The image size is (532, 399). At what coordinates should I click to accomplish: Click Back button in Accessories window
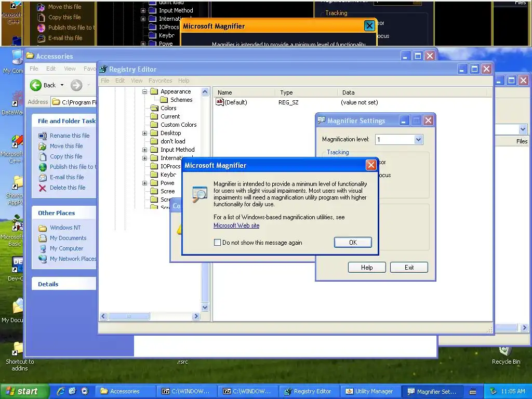pyautogui.click(x=43, y=85)
